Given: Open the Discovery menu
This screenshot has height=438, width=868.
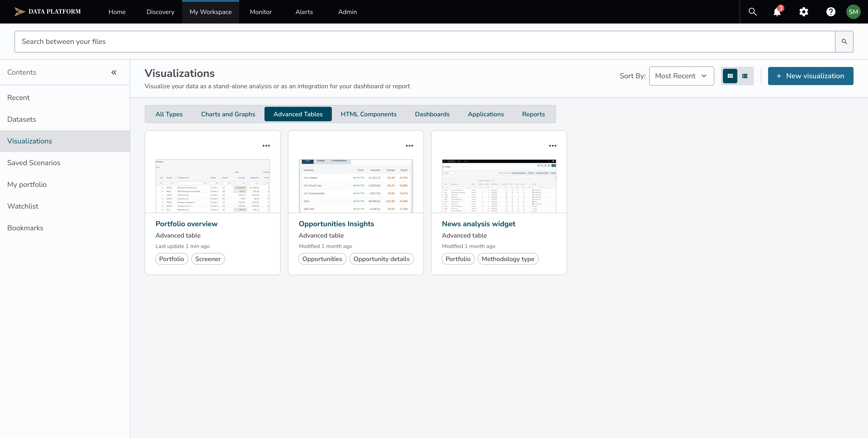Looking at the screenshot, I should [x=160, y=12].
